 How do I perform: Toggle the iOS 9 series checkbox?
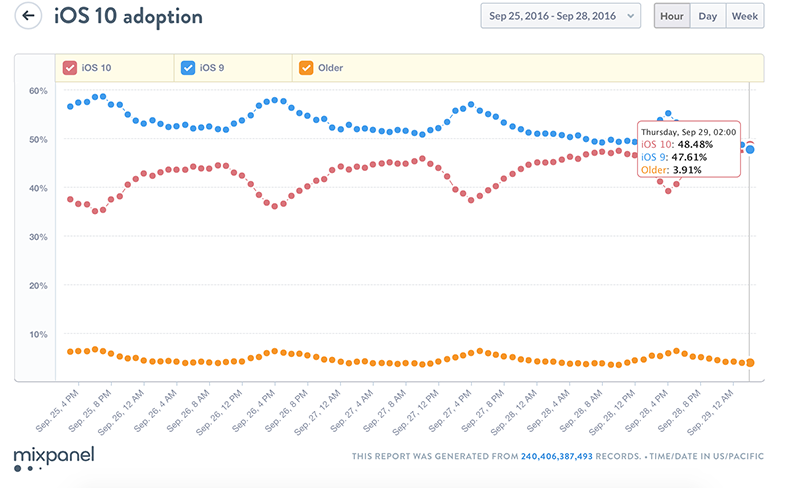pyautogui.click(x=188, y=68)
